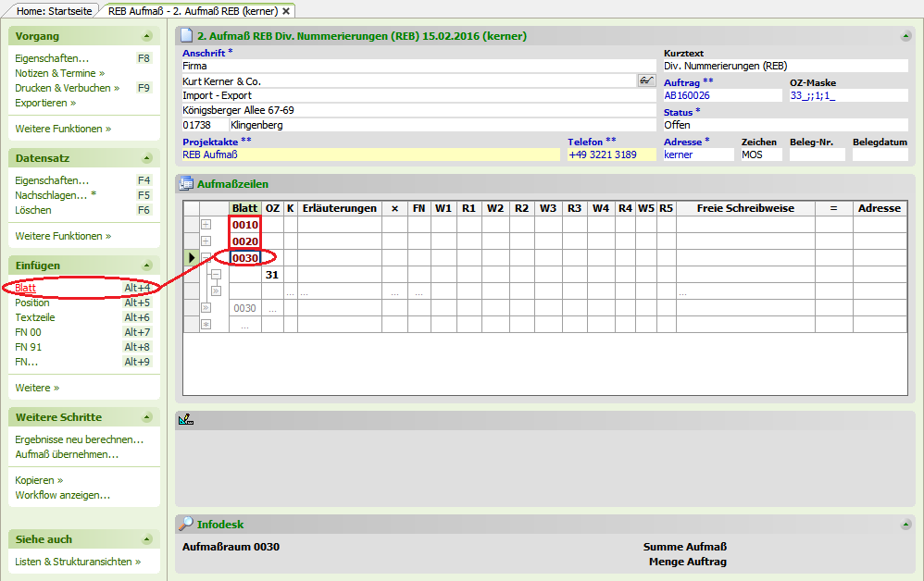Open Listen & Strukturansichten link
Screen dimensions: 924x581
(78, 562)
